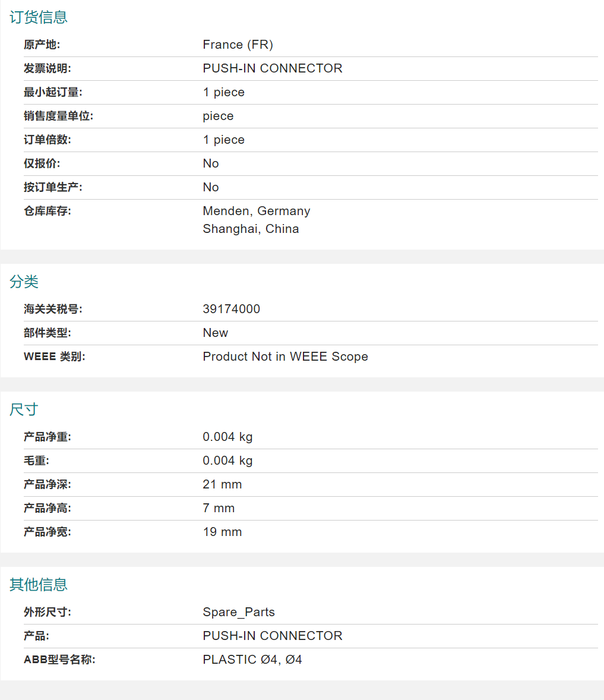Select the 产品净重 value 0.004 kg
The height and width of the screenshot is (700, 604).
227,437
